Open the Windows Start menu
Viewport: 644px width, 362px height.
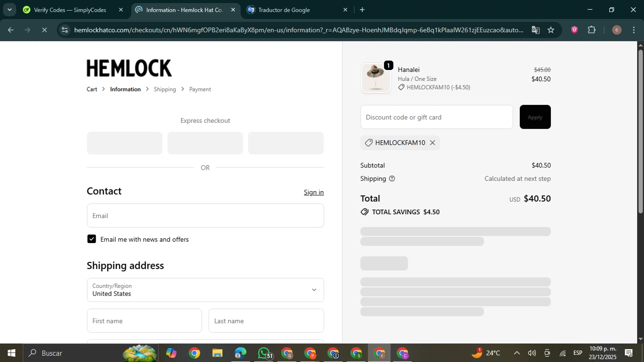(12, 353)
